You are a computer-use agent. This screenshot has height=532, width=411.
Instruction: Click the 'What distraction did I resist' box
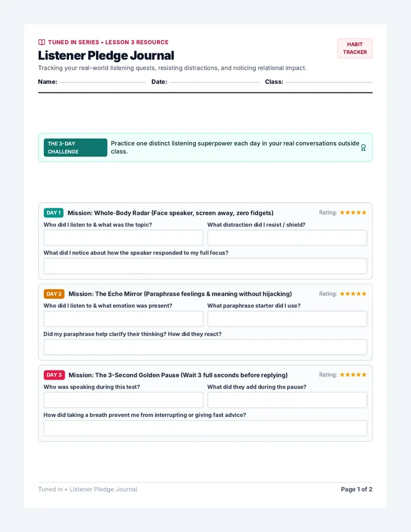pos(287,237)
